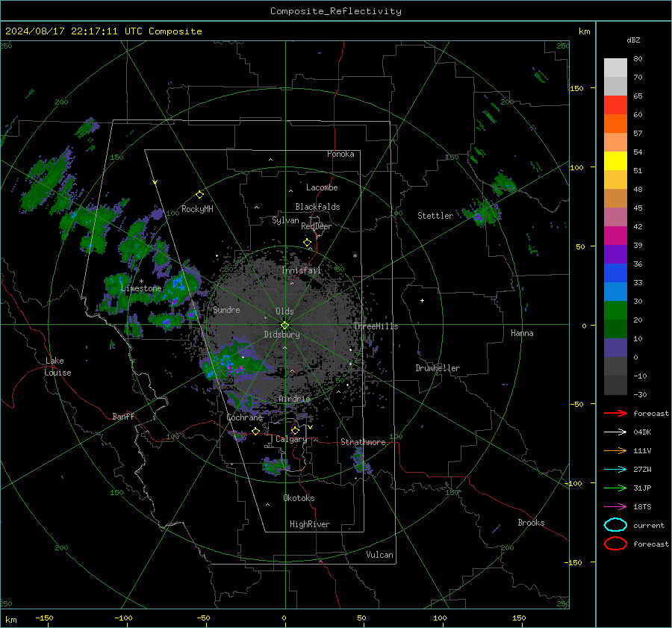Click the RedDeer map label
Screen dimensions: 672x628
[x=317, y=226]
